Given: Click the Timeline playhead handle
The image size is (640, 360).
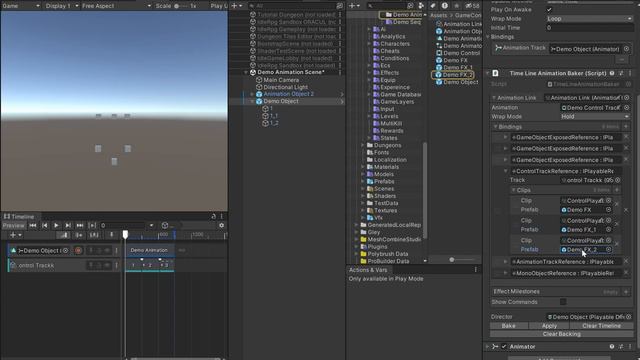Looking at the screenshot, I should pyautogui.click(x=125, y=234).
